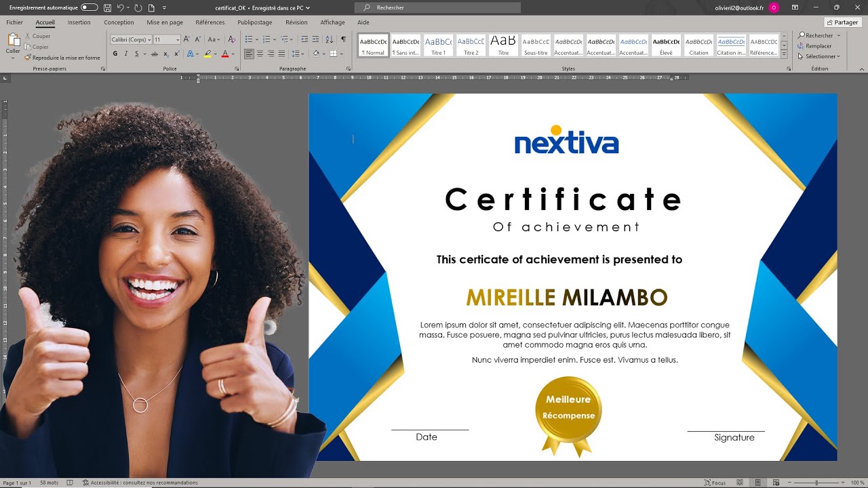Toggle strikethrough formatting

[155, 54]
